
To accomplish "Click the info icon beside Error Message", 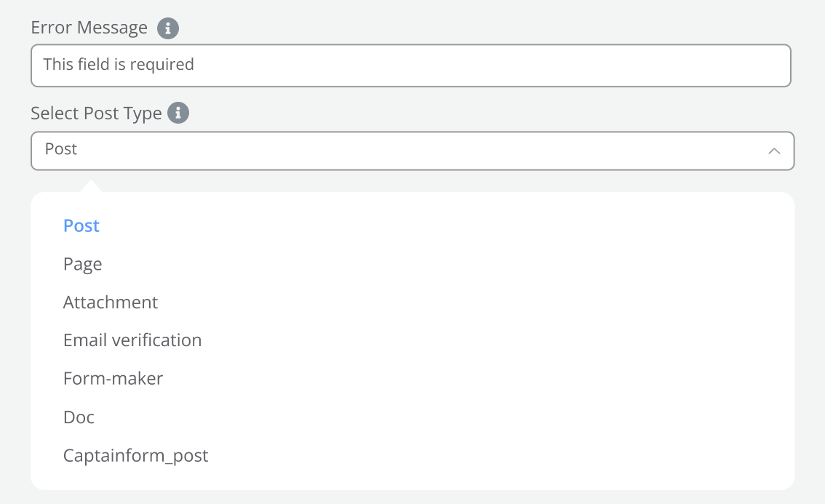I will tap(168, 28).
